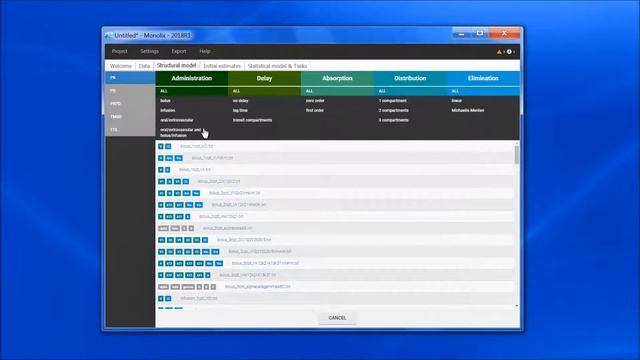Click the model list scrollbar thumb

[517, 155]
